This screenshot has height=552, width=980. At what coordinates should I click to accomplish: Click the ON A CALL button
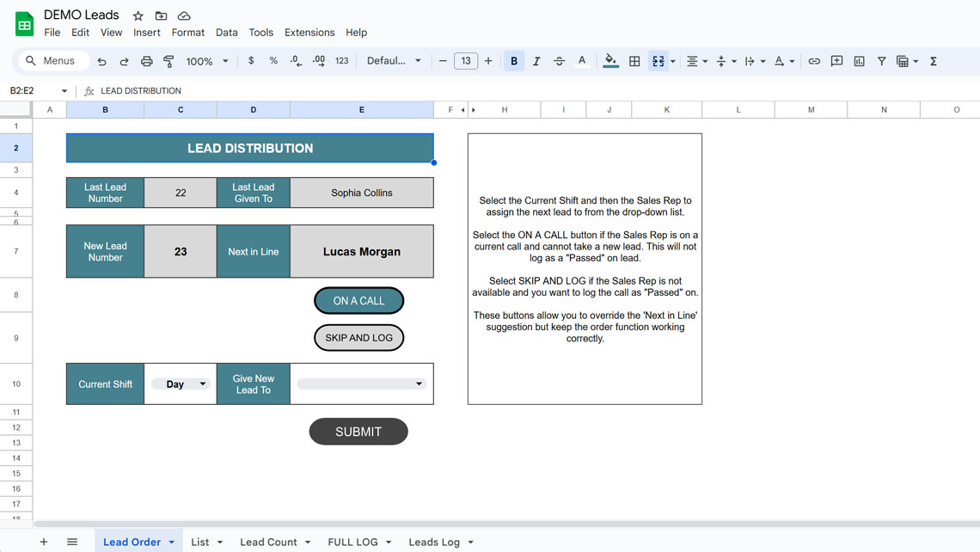click(358, 301)
